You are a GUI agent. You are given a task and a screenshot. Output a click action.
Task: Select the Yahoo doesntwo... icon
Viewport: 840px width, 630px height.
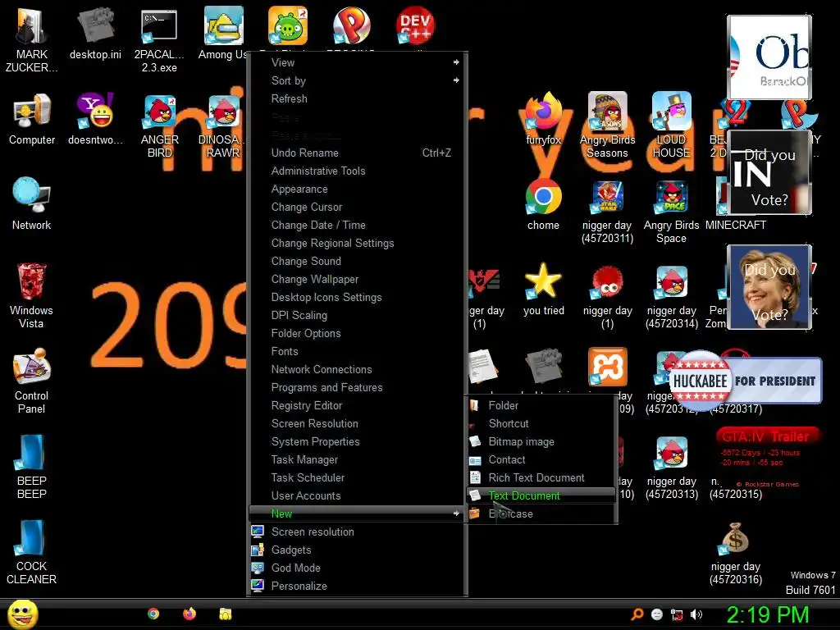coord(95,120)
